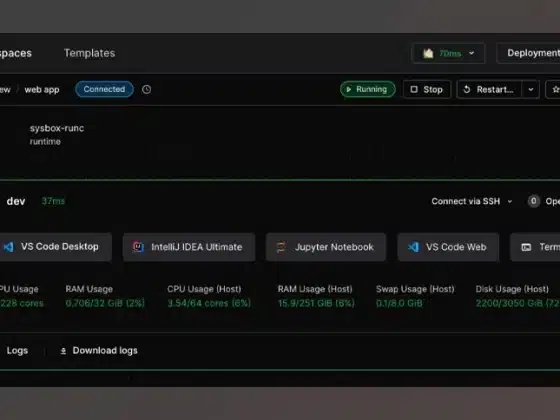Click the VS Code Desktop logo icon
The height and width of the screenshot is (420, 560).
point(9,247)
